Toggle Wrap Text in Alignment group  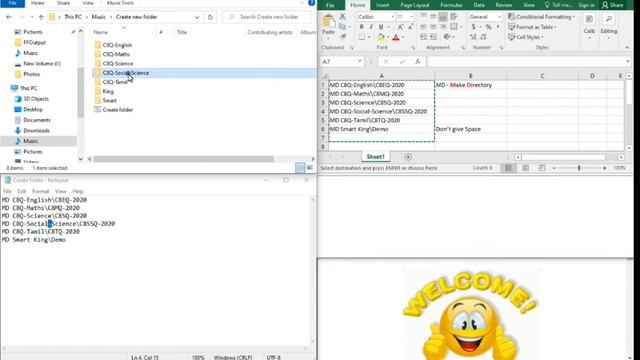point(453,17)
